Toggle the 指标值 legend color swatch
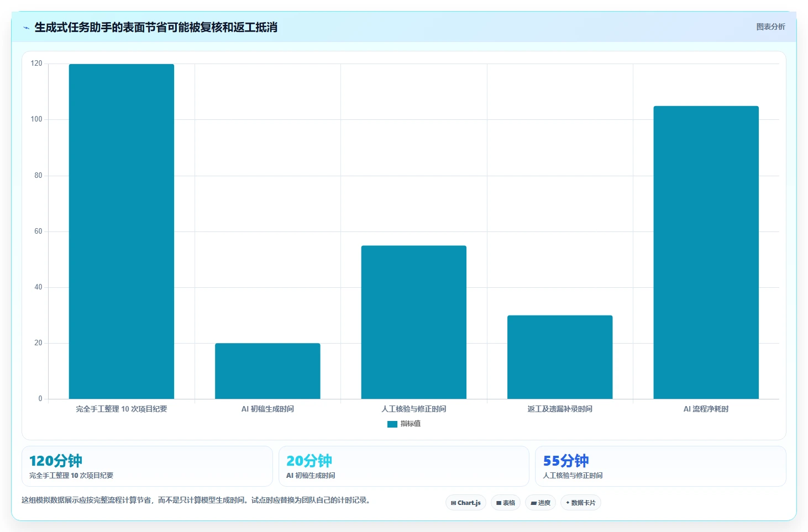The height and width of the screenshot is (532, 808). click(392, 424)
